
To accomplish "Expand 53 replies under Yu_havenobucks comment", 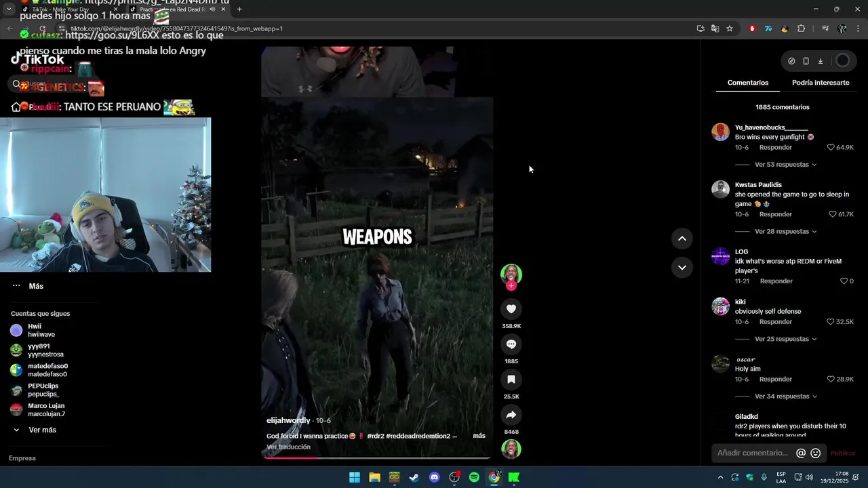I will pyautogui.click(x=785, y=165).
